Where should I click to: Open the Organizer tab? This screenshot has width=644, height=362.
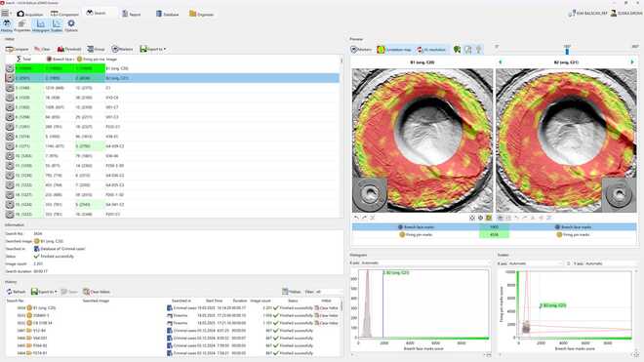click(x=201, y=14)
